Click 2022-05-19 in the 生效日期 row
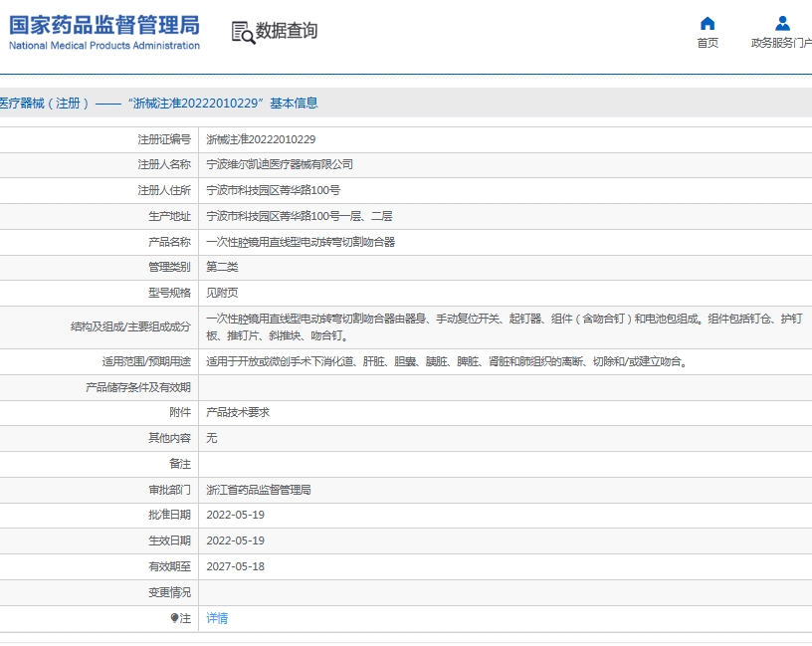This screenshot has height=646, width=812. click(x=235, y=540)
